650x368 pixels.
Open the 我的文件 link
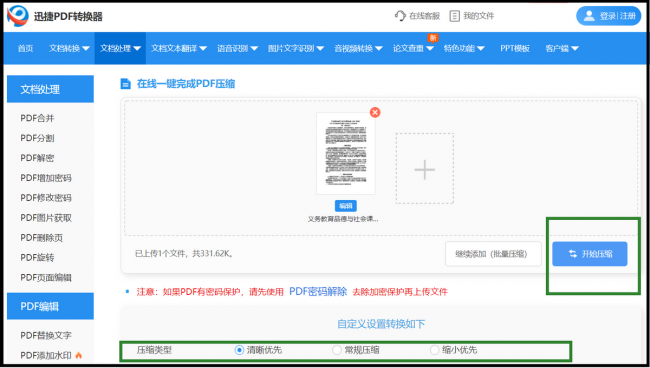pos(479,16)
